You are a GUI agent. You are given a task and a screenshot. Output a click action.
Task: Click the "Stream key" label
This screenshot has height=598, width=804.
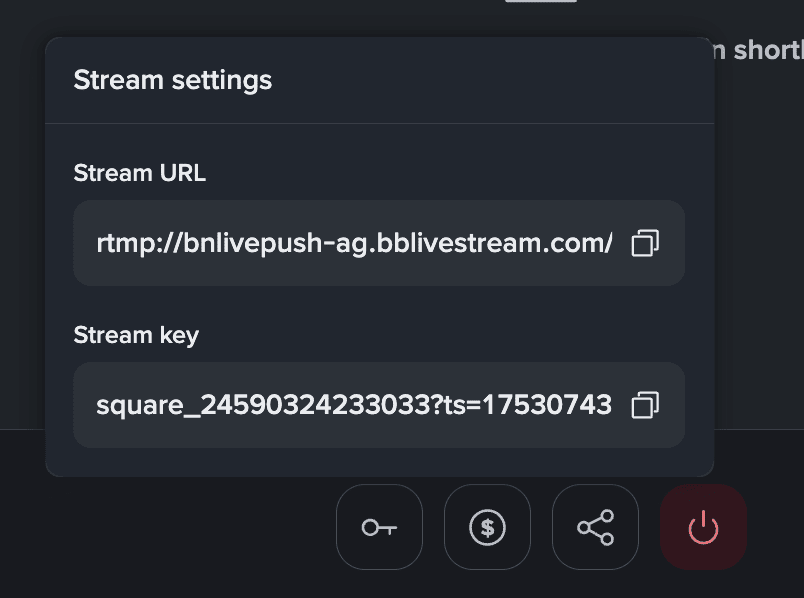pyautogui.click(x=136, y=335)
